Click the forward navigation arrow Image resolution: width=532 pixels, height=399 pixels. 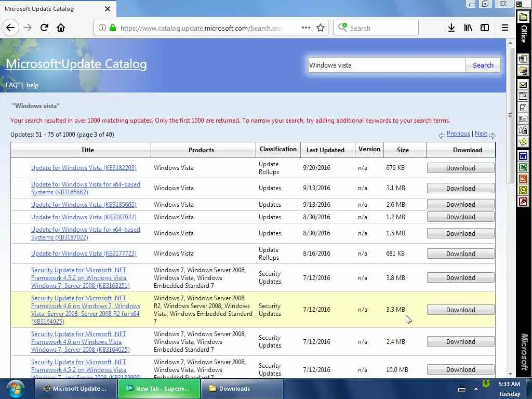(x=28, y=28)
